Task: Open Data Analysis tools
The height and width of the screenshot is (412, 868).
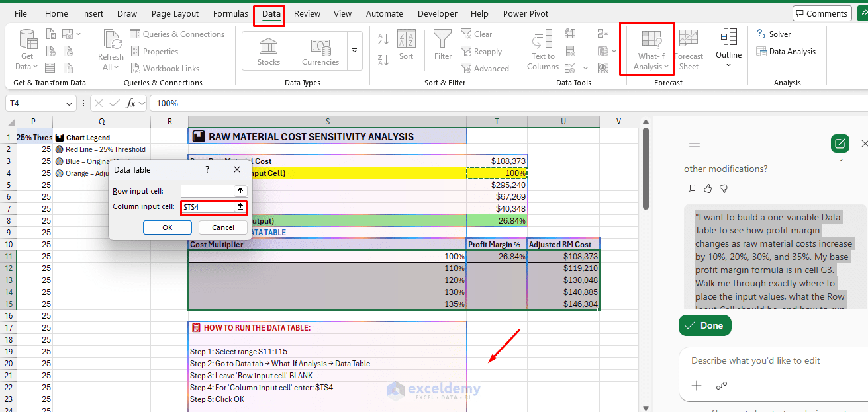Action: 786,52
